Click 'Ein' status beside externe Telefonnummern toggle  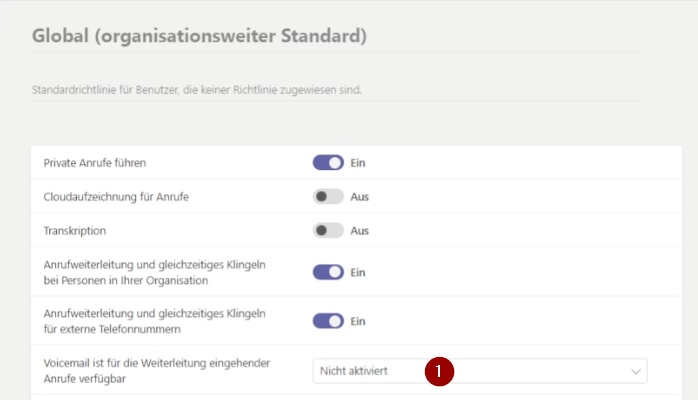pos(357,321)
